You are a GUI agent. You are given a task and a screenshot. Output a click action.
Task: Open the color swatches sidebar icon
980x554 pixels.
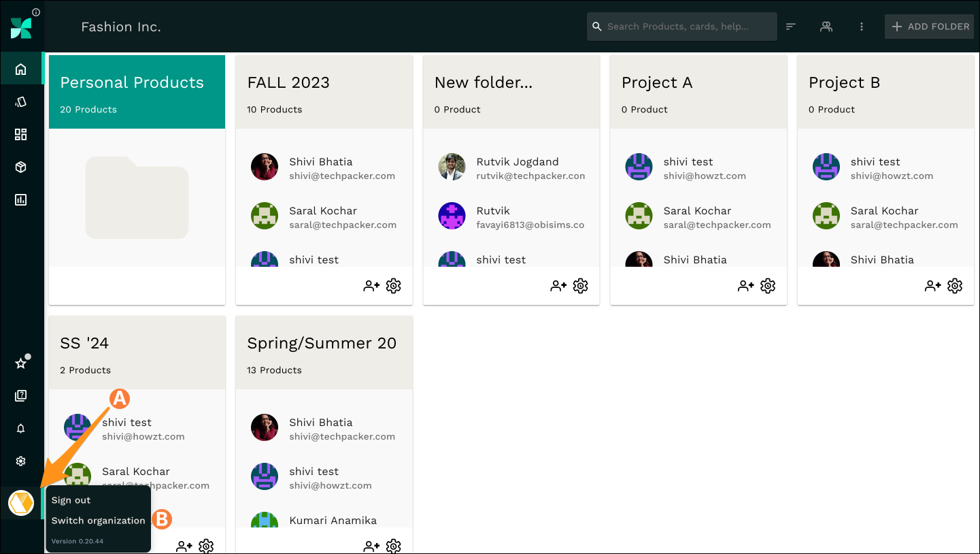pyautogui.click(x=21, y=102)
